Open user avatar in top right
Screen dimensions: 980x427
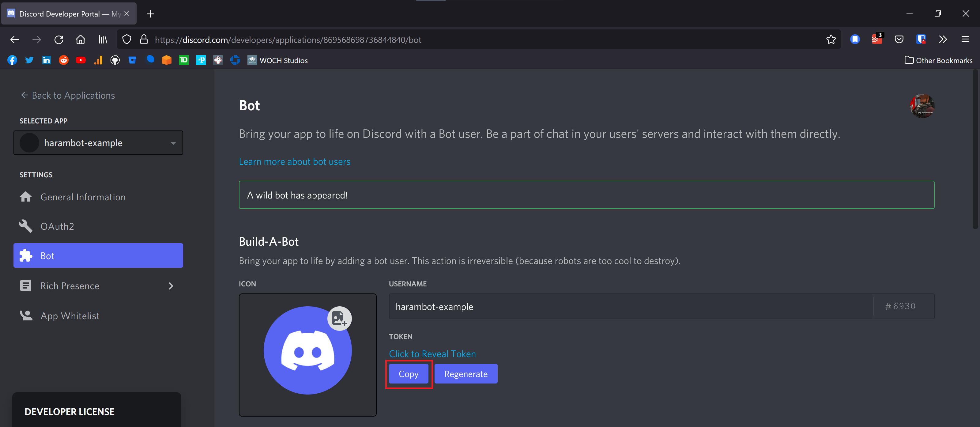click(x=922, y=106)
